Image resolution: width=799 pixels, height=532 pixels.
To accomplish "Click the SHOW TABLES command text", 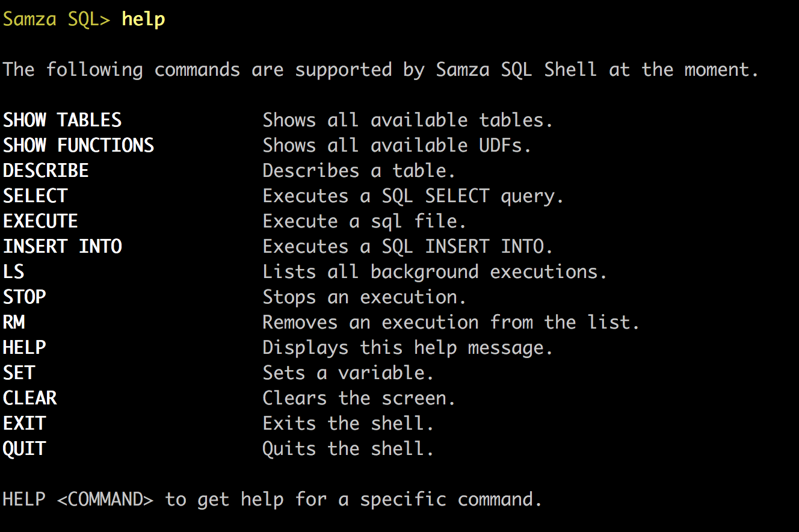I will click(x=62, y=120).
